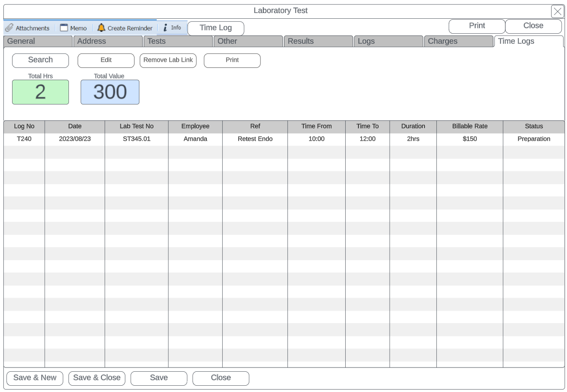Viewport: 567px width, 392px height.
Task: Click lab test number ST345.01
Action: 137,139
